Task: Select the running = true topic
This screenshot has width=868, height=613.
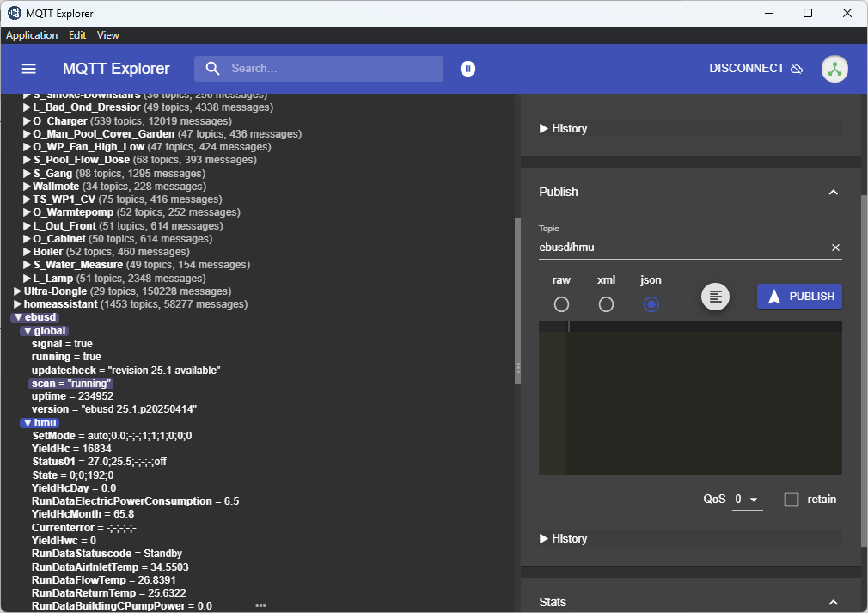Action: click(x=66, y=357)
